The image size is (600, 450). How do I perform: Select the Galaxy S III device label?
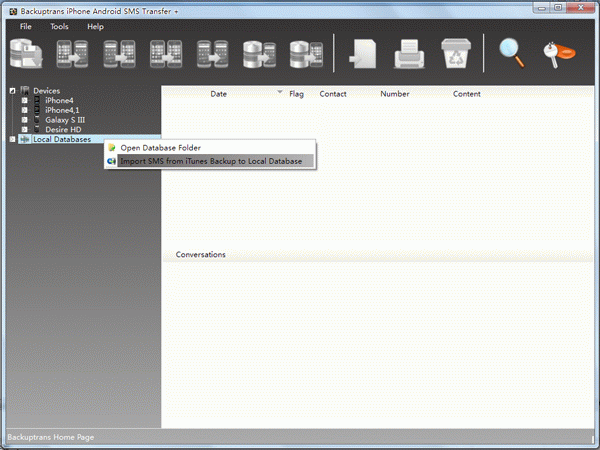pyautogui.click(x=65, y=120)
